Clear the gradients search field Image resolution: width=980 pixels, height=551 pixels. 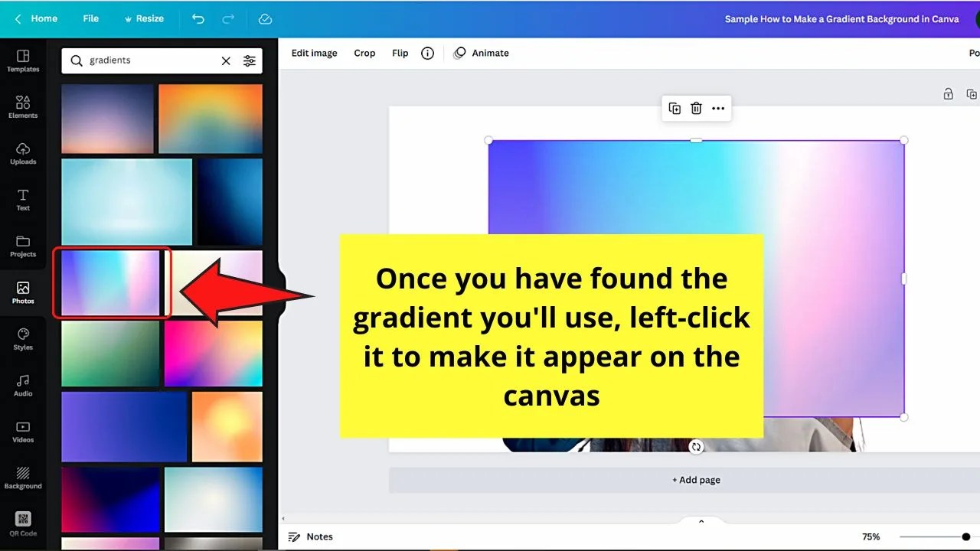click(x=225, y=60)
